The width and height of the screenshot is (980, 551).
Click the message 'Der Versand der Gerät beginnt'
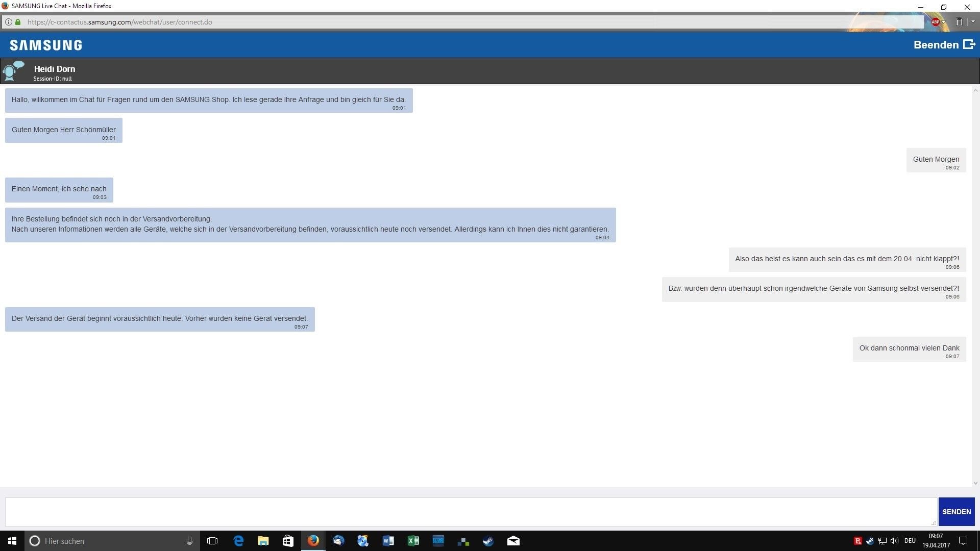[160, 319]
